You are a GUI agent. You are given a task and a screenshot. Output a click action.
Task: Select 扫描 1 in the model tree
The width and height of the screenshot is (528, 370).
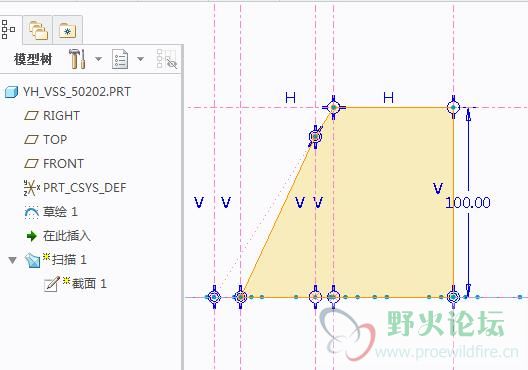(x=69, y=260)
